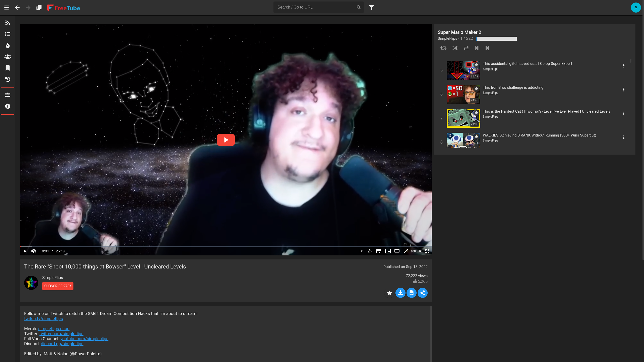Open Settings sliders icon in sidebar
This screenshot has height=362, width=644.
click(8, 95)
